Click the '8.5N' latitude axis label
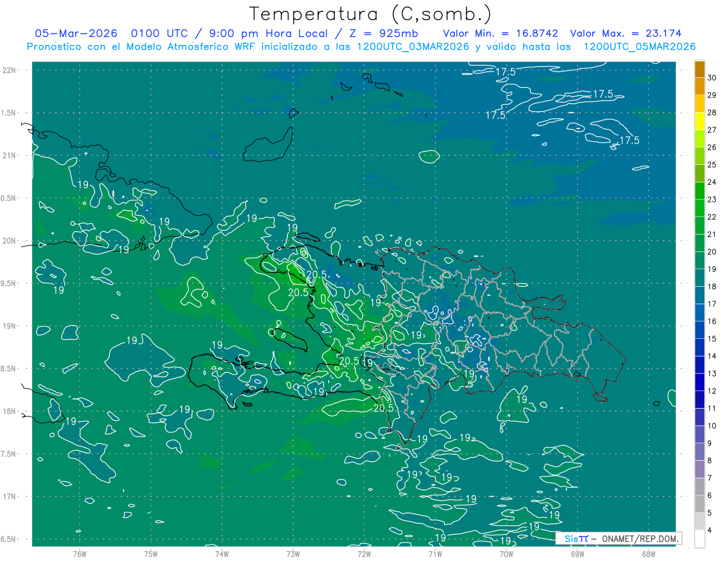Image resolution: width=728 pixels, height=562 pixels. point(10,369)
